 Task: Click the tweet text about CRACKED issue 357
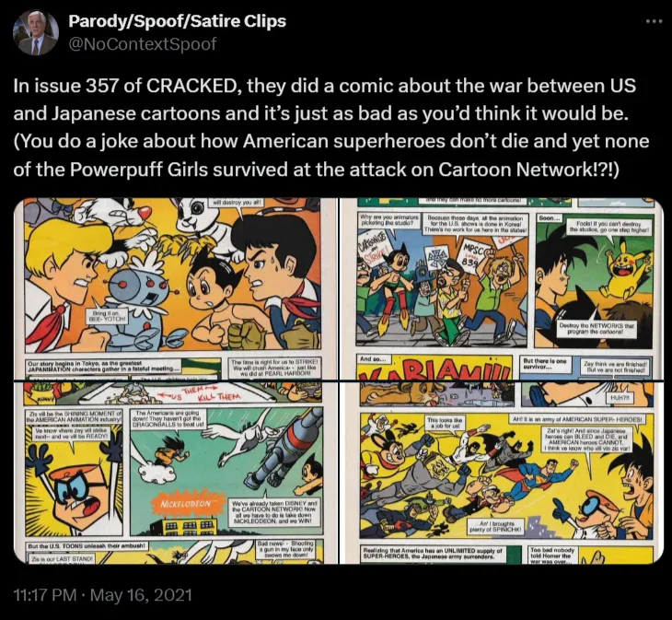point(330,128)
